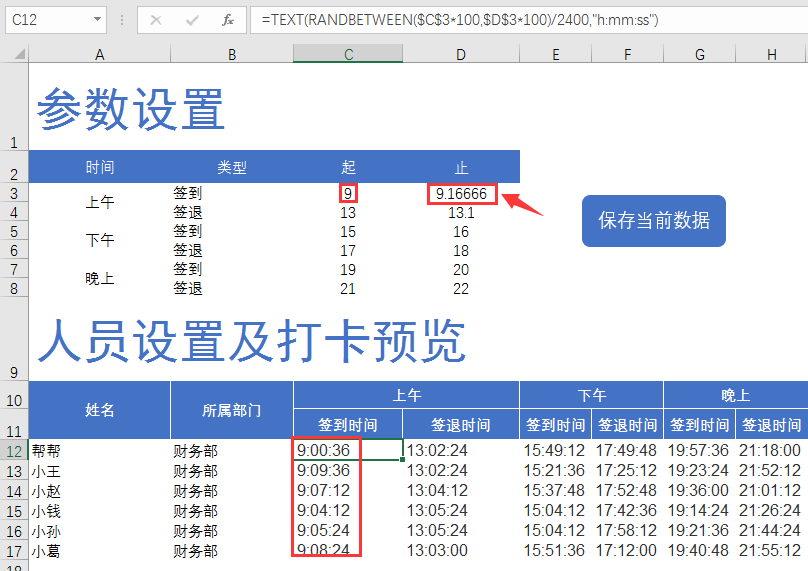This screenshot has width=808, height=571.
Task: Select the 晚上 cell in parameter table
Action: click(99, 278)
